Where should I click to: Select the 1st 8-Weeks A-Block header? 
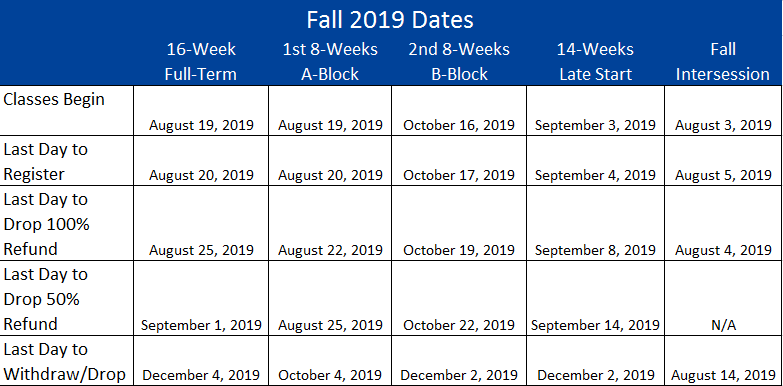[330, 61]
